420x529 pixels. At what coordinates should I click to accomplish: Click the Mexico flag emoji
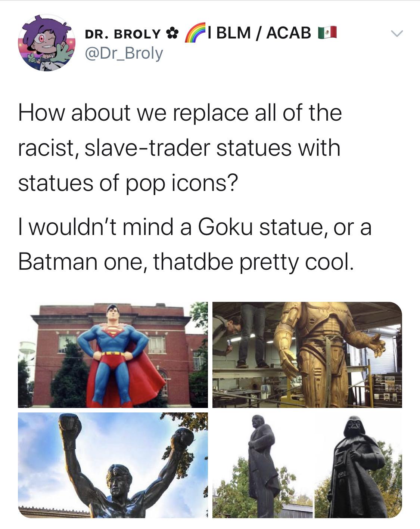[x=327, y=33]
